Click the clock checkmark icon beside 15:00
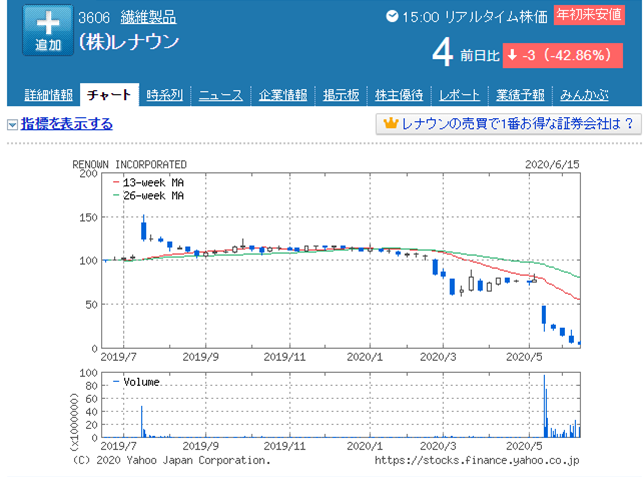The width and height of the screenshot is (644, 477). click(x=392, y=16)
